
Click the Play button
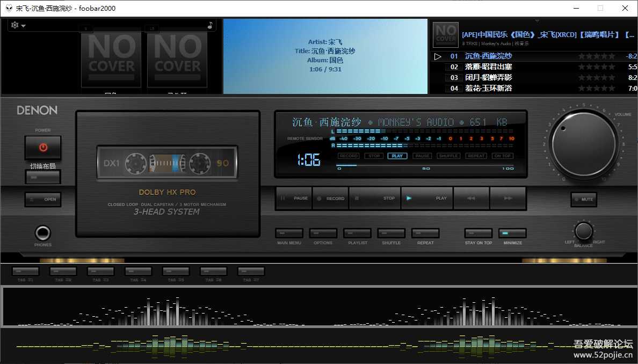[427, 198]
